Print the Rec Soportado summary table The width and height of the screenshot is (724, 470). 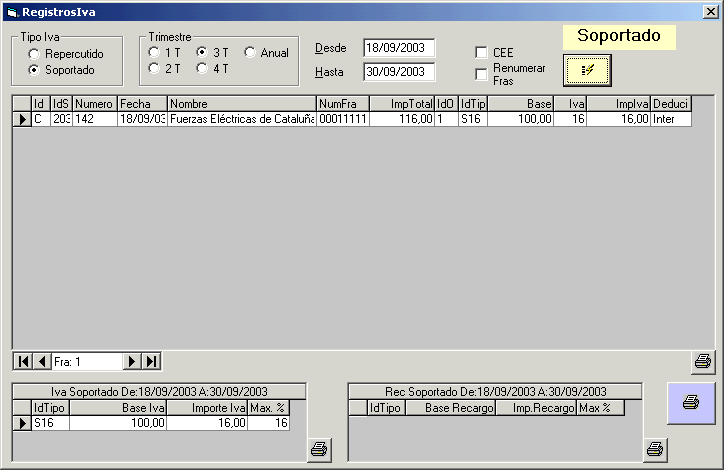[655, 449]
